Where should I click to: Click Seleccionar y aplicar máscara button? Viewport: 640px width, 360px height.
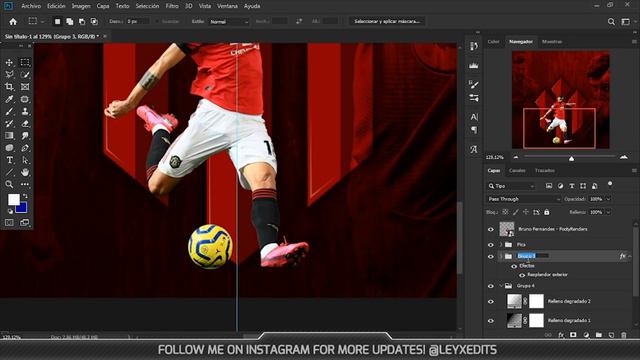click(x=387, y=21)
